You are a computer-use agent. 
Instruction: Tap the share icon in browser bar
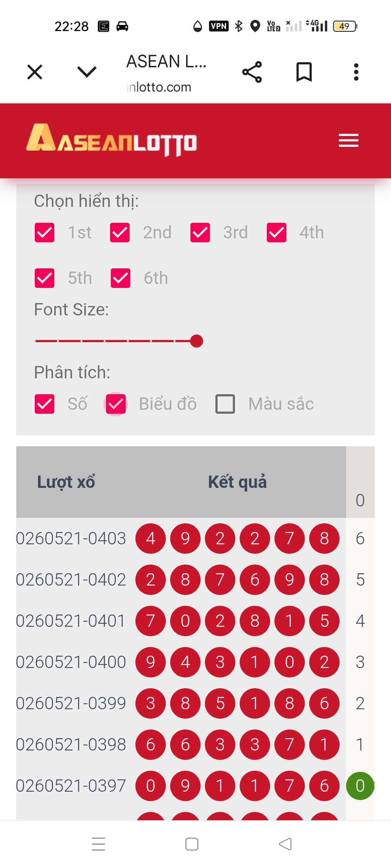coord(252,72)
